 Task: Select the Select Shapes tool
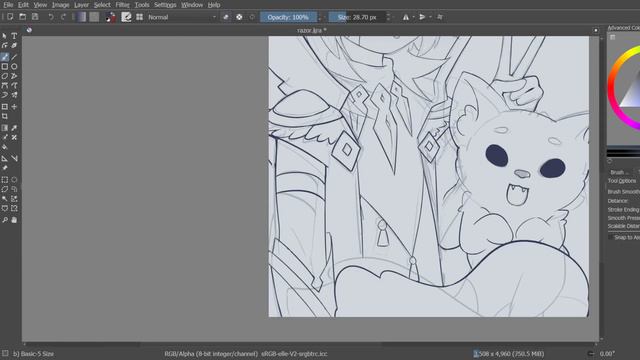pyautogui.click(x=4, y=36)
